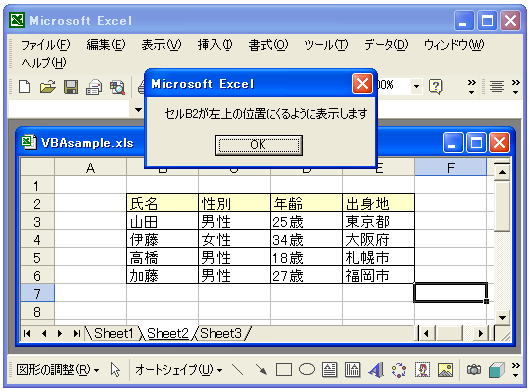The width and height of the screenshot is (531, 392).
Task: Click the VBAsample.xls workbook icon
Action: click(x=29, y=142)
